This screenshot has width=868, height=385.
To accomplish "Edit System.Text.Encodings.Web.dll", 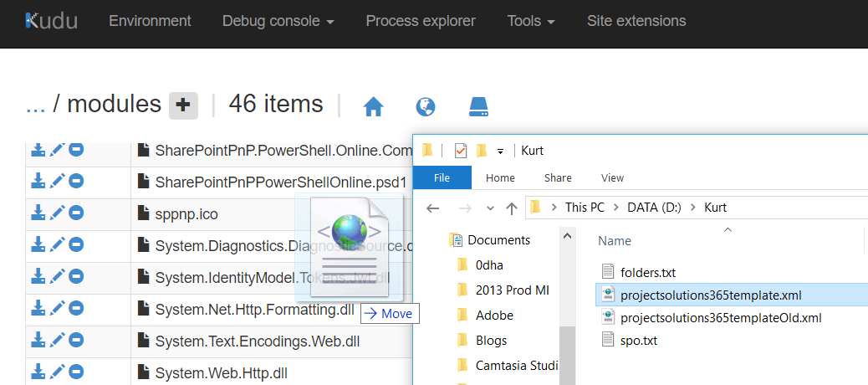I will pos(57,339).
